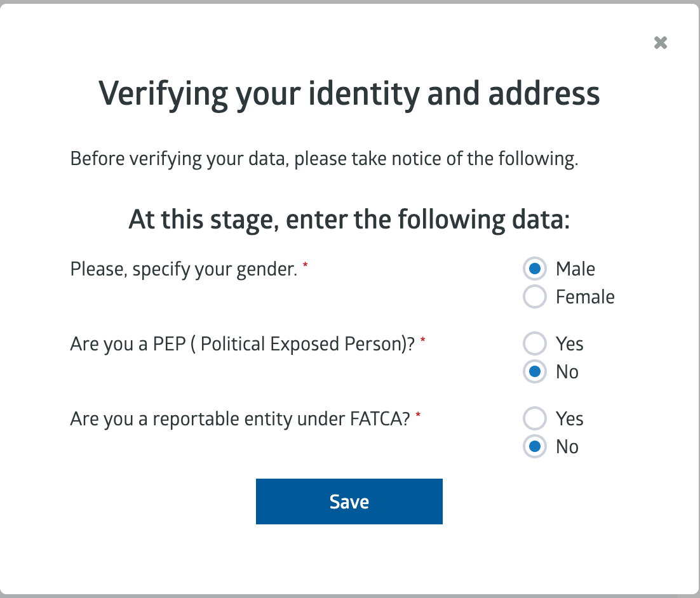The image size is (700, 598).
Task: Mark Yes radio for PEP question
Action: [535, 344]
